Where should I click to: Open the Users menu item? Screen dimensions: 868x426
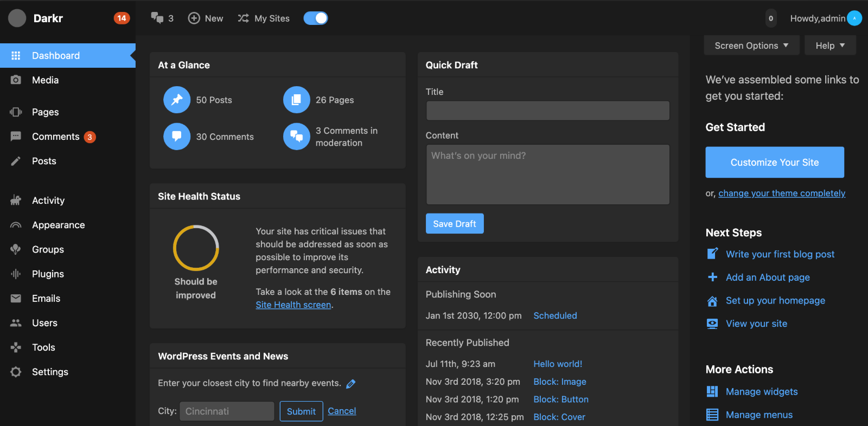pos(68,323)
